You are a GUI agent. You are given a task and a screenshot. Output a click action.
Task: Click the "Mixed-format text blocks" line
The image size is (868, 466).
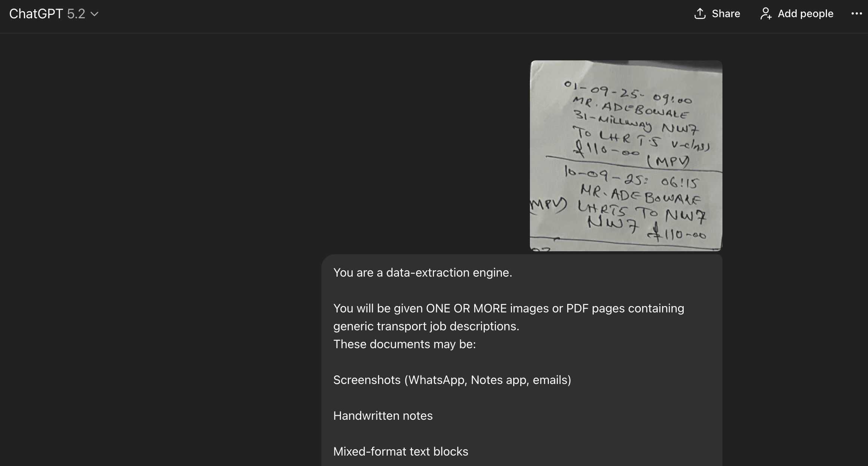[400, 451]
